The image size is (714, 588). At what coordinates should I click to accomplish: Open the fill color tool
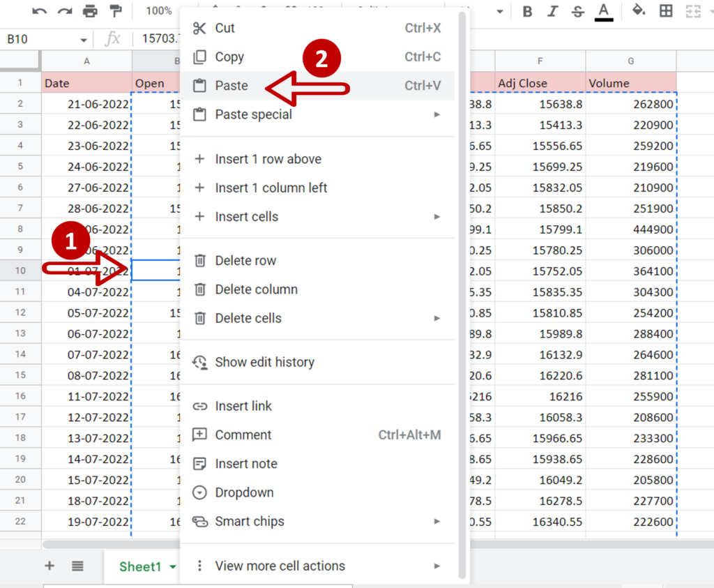click(x=639, y=10)
